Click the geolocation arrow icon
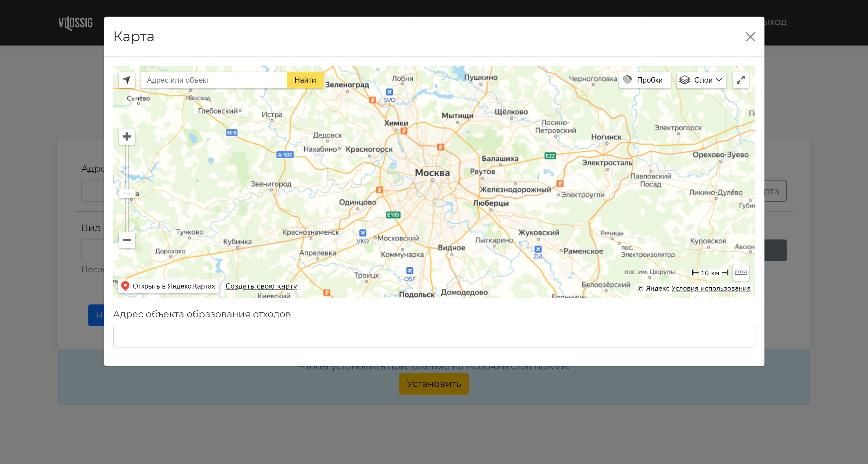 tap(127, 80)
